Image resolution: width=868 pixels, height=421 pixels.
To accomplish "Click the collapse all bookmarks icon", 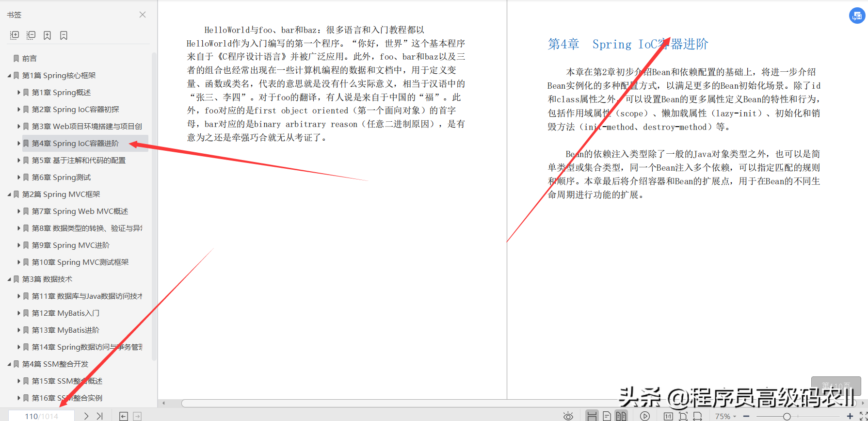I will pos(31,35).
